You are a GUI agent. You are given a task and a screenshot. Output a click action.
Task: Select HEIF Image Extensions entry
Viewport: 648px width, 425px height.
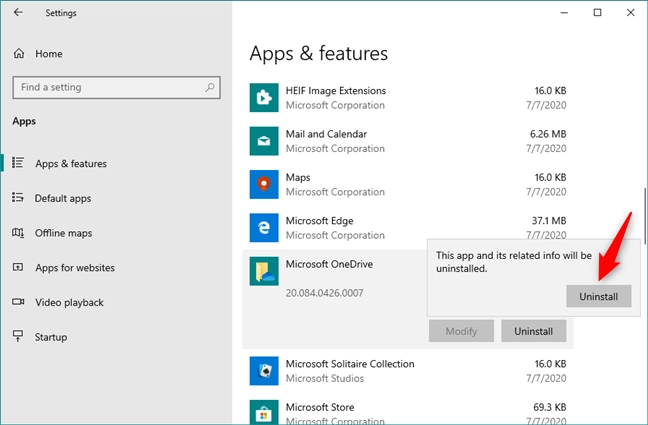[407, 98]
